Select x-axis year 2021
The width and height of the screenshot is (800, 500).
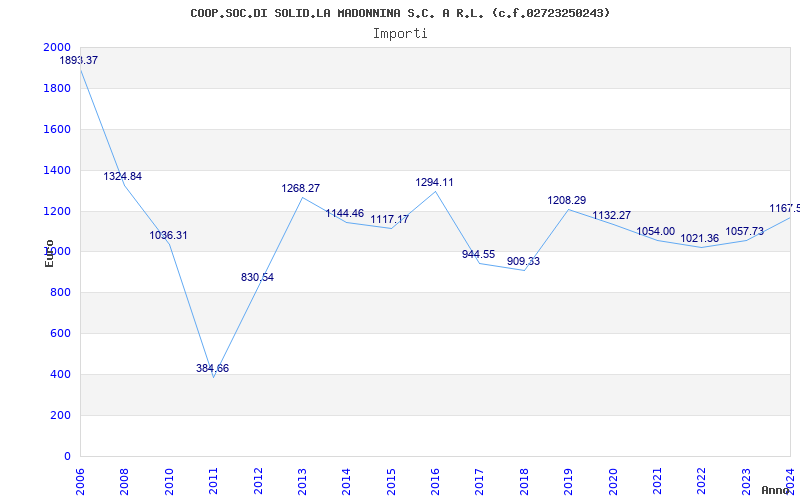pyautogui.click(x=657, y=481)
